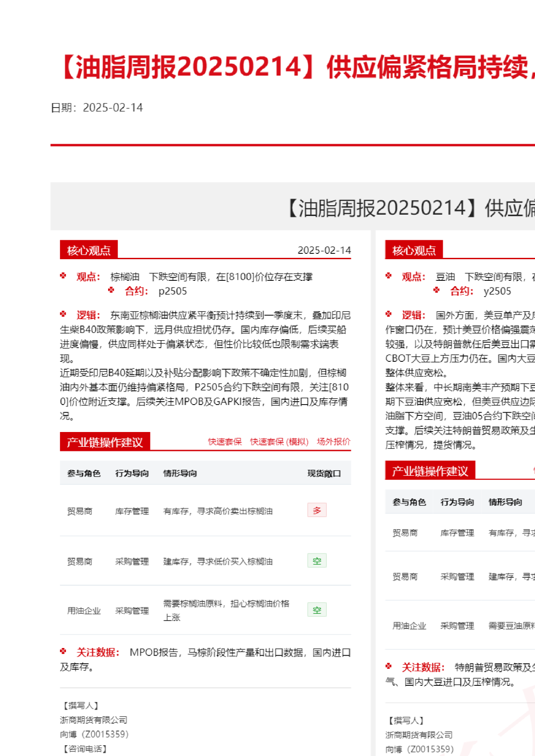Click the 场外报价 link
535x756 pixels.
(333, 441)
